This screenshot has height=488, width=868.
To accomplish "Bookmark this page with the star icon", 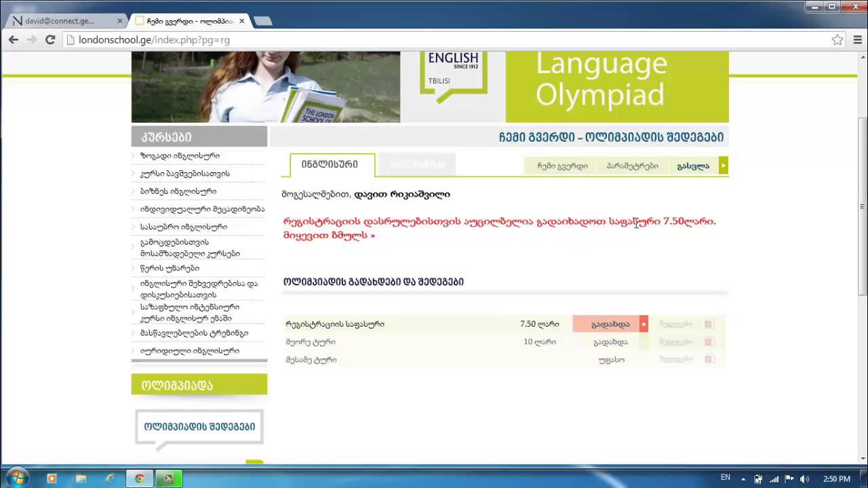I will click(x=837, y=40).
